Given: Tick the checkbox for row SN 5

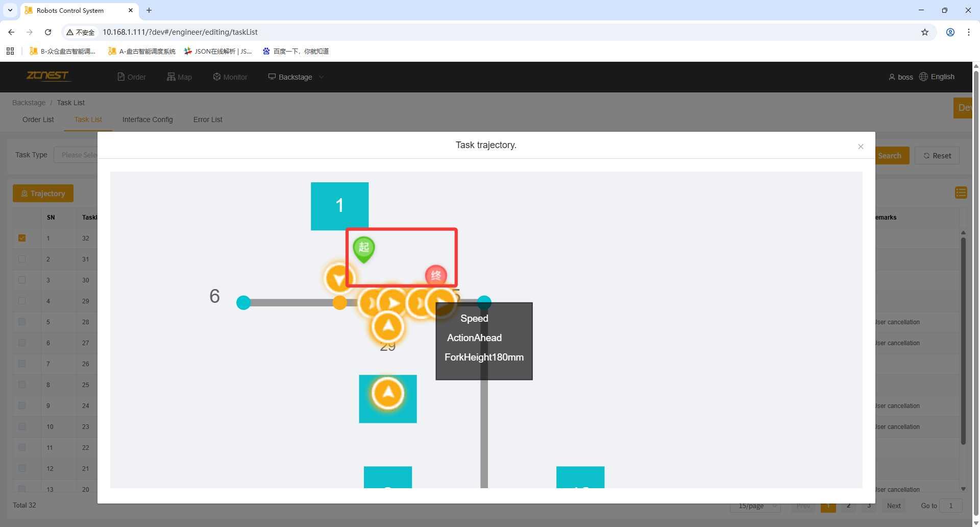Looking at the screenshot, I should point(22,322).
